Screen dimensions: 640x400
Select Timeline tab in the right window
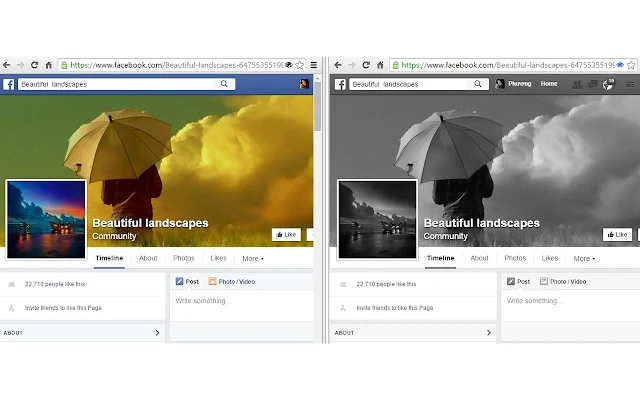pyautogui.click(x=440, y=258)
